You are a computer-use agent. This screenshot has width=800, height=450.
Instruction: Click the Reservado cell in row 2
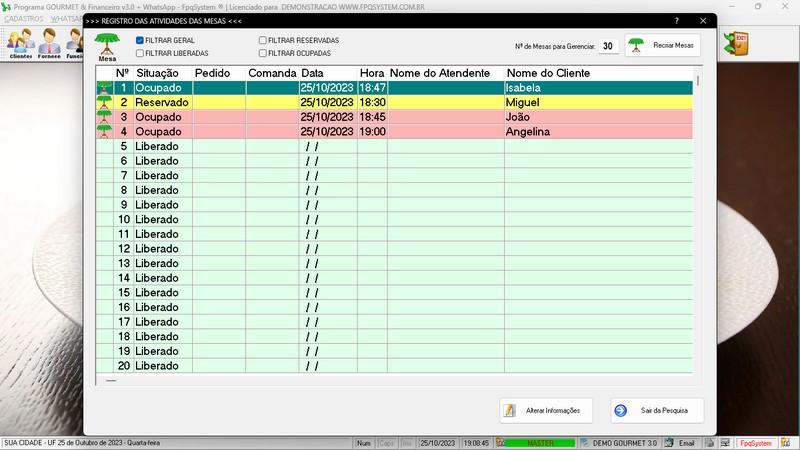pyautogui.click(x=163, y=102)
